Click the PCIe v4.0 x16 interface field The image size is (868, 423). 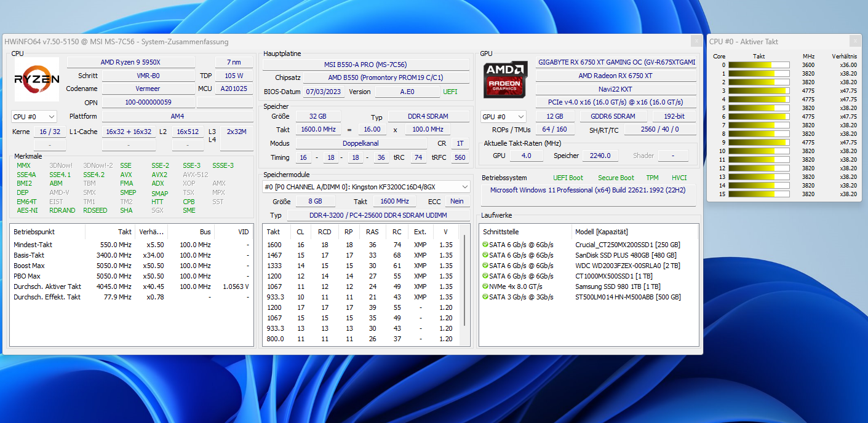616,102
